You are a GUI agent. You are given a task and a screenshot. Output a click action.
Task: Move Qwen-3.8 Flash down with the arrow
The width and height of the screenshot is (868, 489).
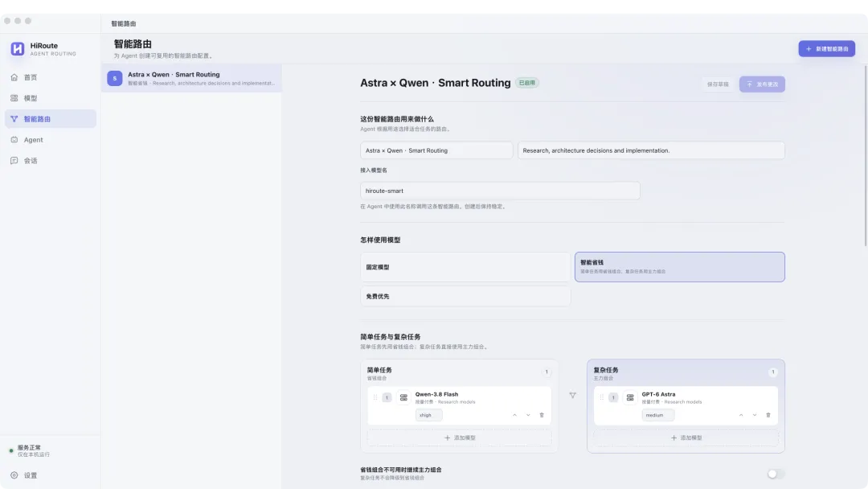pos(528,415)
